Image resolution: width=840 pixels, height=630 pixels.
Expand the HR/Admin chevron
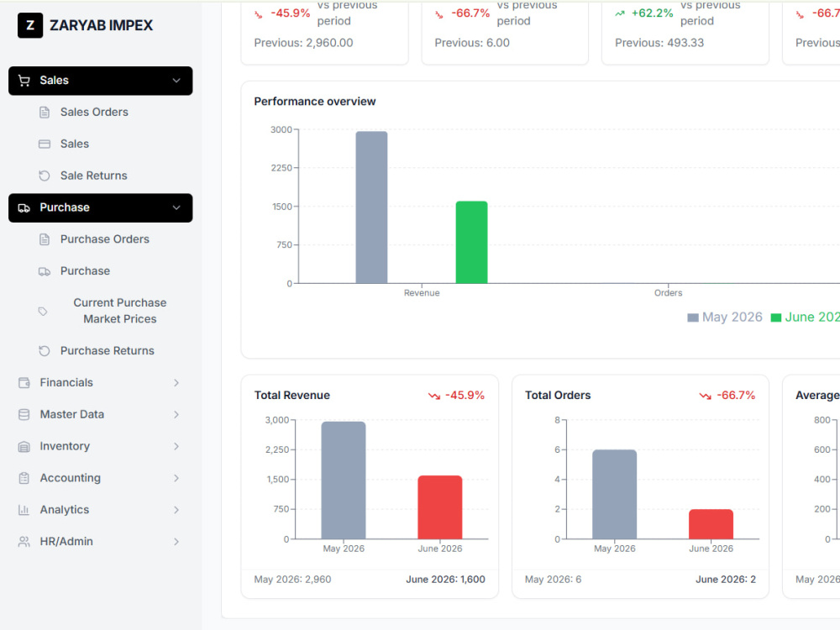(176, 542)
